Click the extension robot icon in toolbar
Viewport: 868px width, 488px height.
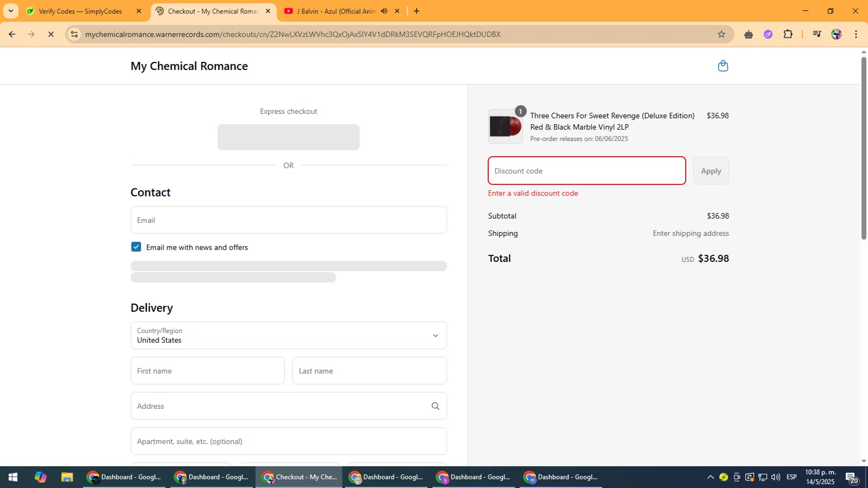pyautogui.click(x=748, y=34)
